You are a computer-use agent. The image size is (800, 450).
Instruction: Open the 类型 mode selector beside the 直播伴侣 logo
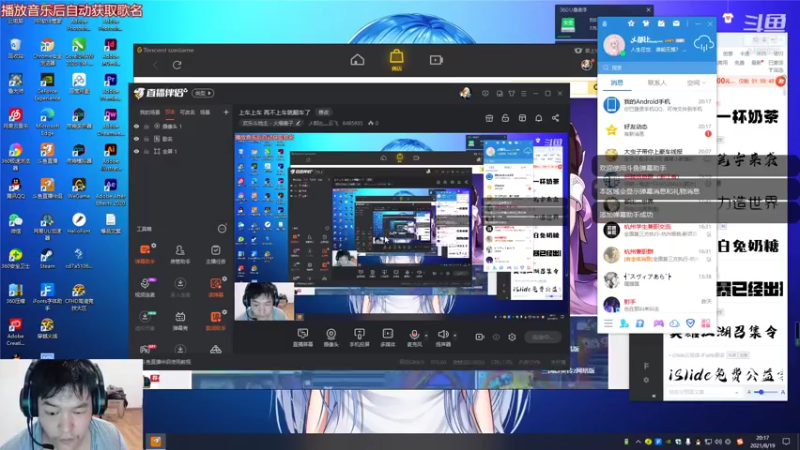coord(203,93)
